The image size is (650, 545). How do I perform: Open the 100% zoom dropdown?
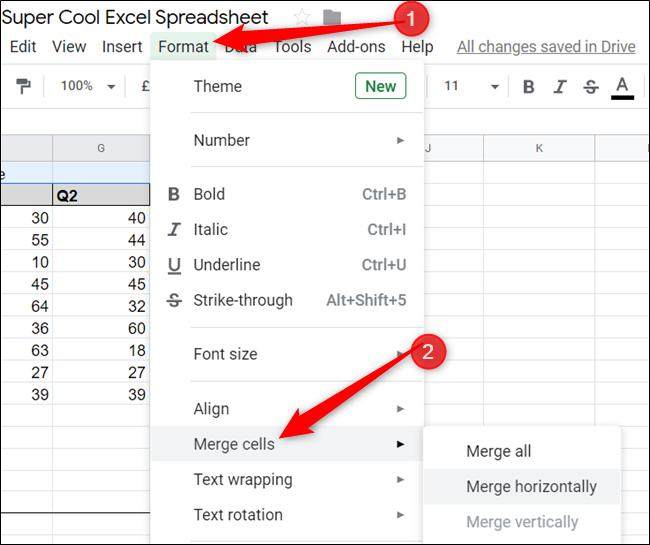point(88,86)
